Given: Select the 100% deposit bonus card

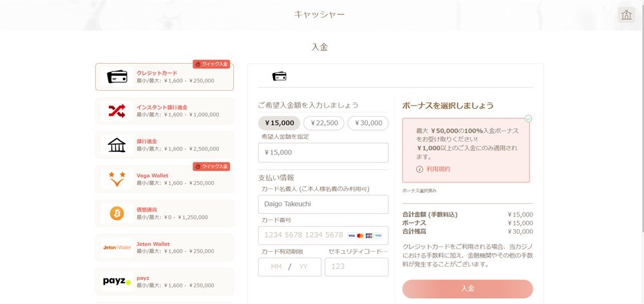Looking at the screenshot, I should [x=466, y=150].
